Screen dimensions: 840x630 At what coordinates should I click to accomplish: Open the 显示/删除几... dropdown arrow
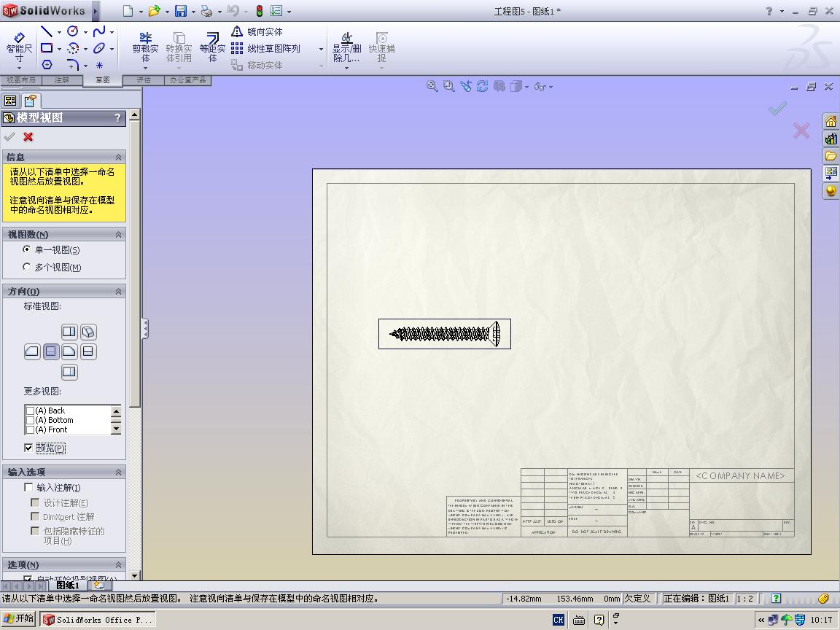click(x=346, y=68)
